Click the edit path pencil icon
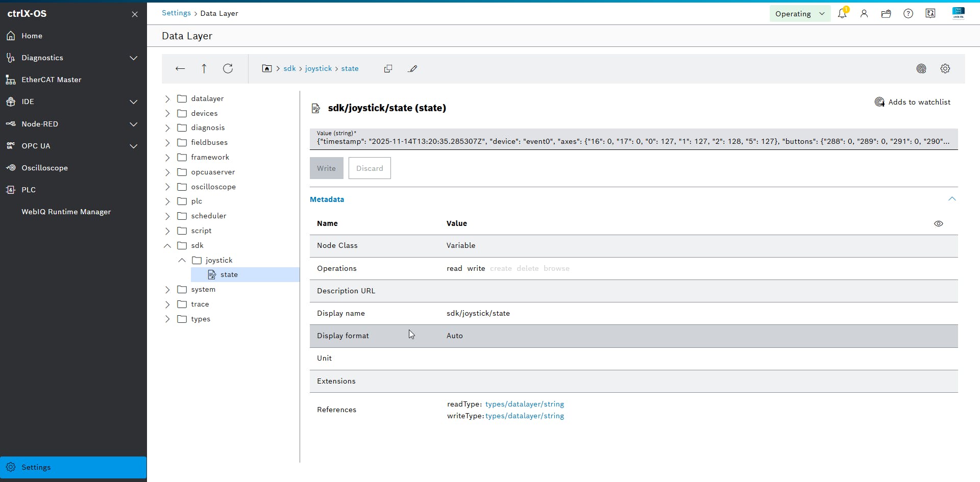The width and height of the screenshot is (980, 482). click(413, 68)
